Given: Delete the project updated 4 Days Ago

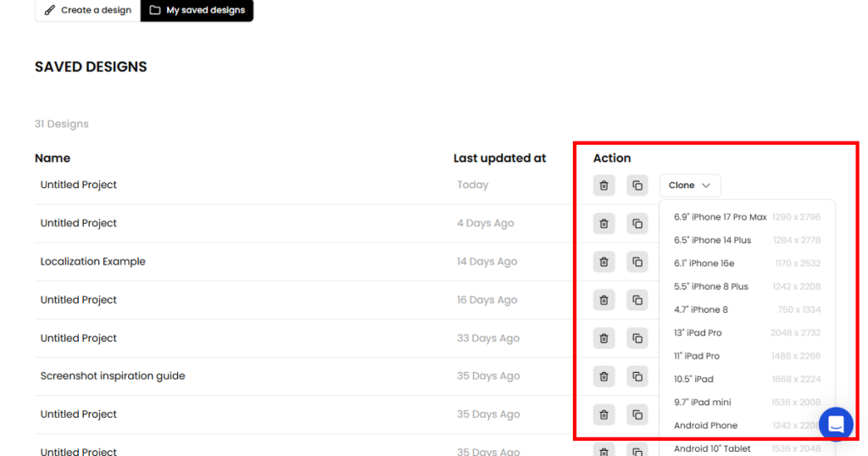Looking at the screenshot, I should pos(604,224).
